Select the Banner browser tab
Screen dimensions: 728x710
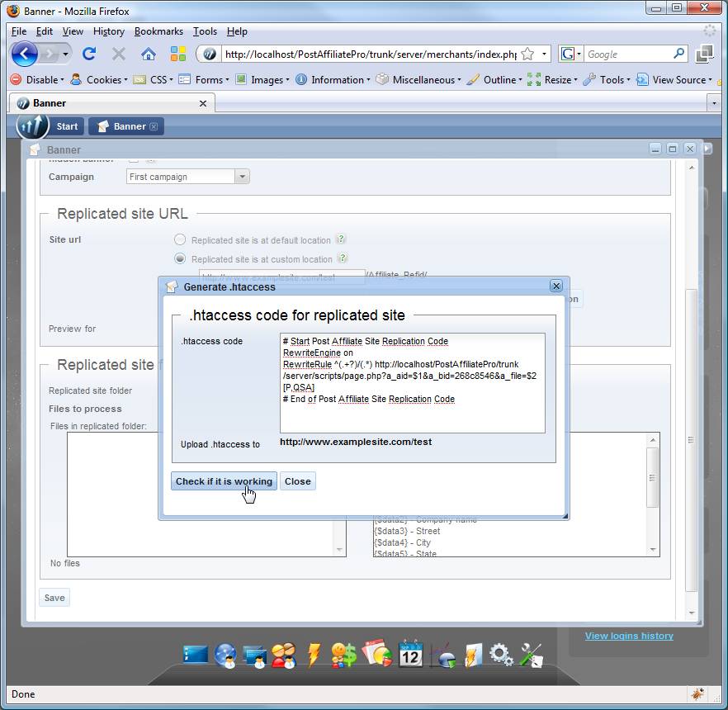coord(111,103)
